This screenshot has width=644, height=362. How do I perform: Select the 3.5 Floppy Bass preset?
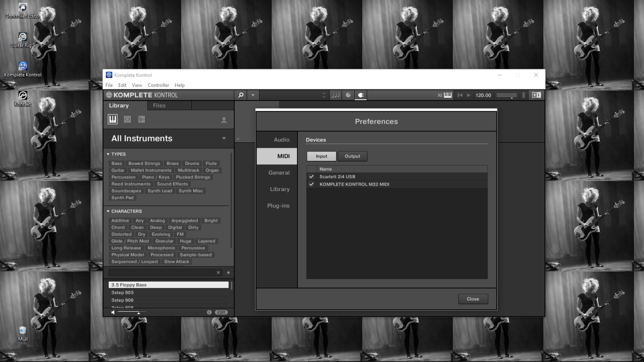point(169,285)
